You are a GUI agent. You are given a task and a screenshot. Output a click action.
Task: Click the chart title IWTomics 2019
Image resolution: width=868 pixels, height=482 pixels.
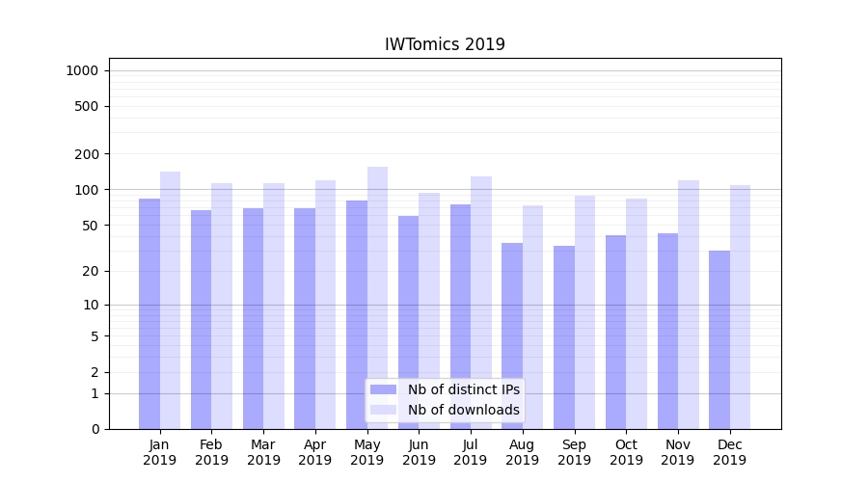(x=445, y=44)
